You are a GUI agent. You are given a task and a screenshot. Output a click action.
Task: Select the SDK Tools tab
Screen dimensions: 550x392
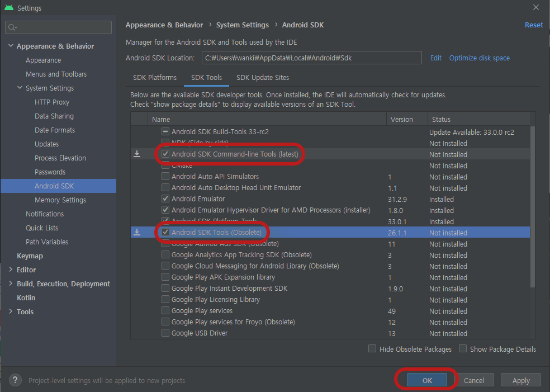coord(206,78)
